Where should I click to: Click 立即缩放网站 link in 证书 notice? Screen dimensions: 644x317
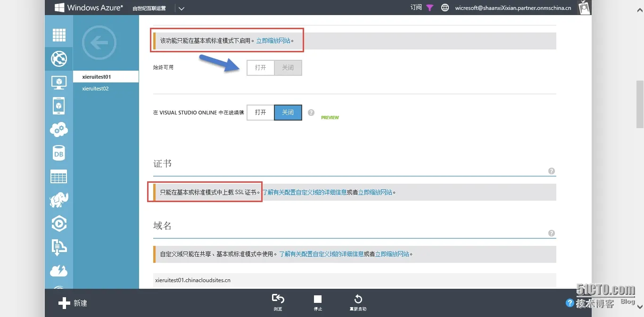tap(375, 192)
